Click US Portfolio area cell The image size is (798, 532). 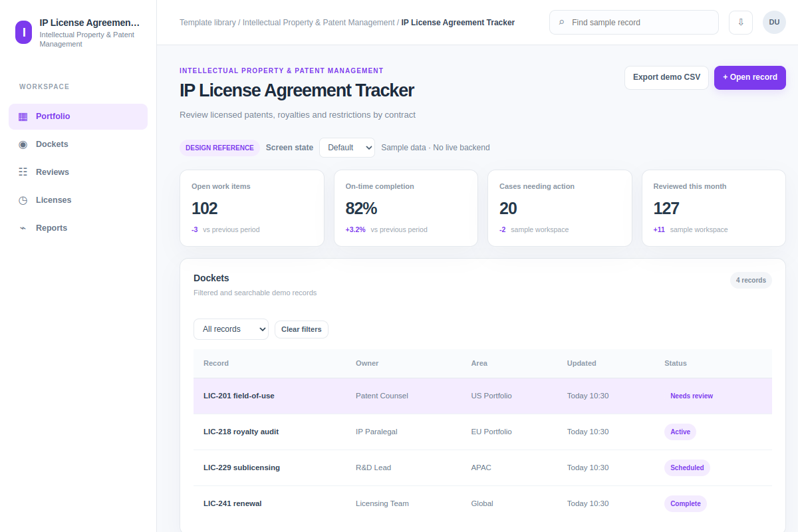click(x=491, y=396)
